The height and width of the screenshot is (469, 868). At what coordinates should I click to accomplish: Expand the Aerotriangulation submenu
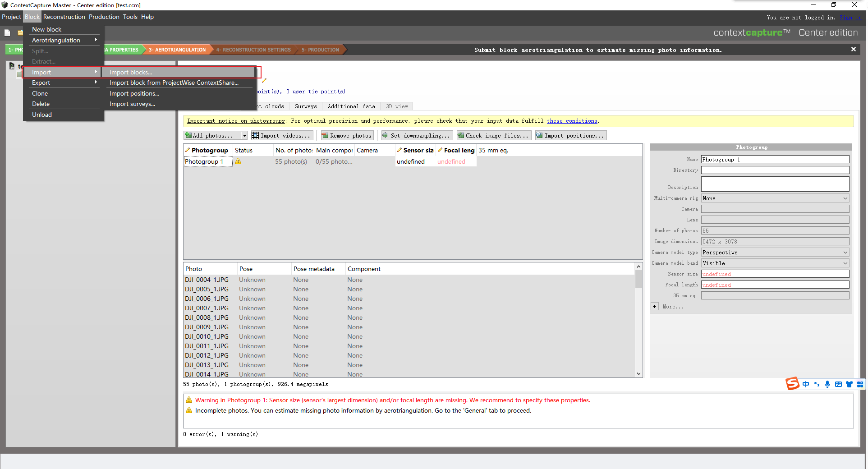click(64, 40)
